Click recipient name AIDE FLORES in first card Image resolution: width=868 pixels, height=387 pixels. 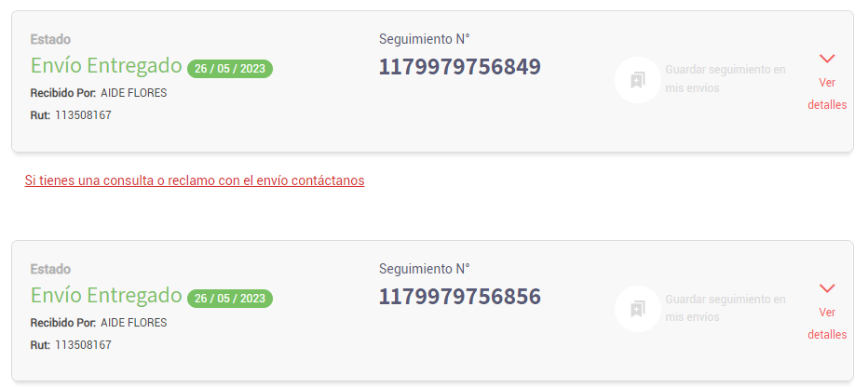[x=133, y=93]
